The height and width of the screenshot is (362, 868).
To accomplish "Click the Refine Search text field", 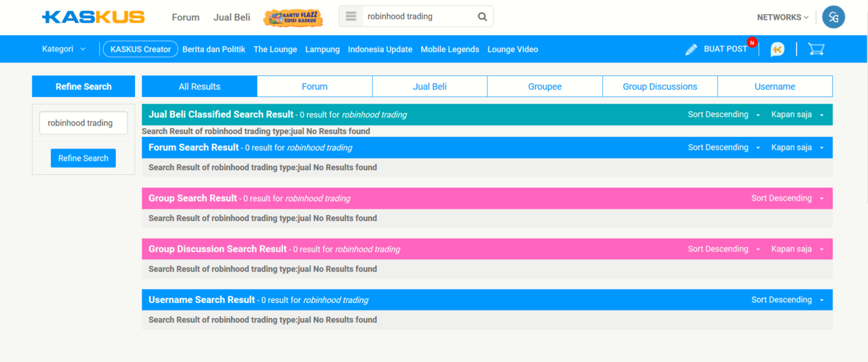I will coord(83,123).
